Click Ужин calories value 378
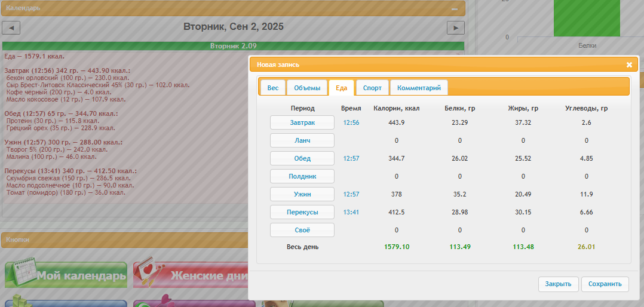Image resolution: width=644 pixels, height=307 pixels. [x=397, y=194]
